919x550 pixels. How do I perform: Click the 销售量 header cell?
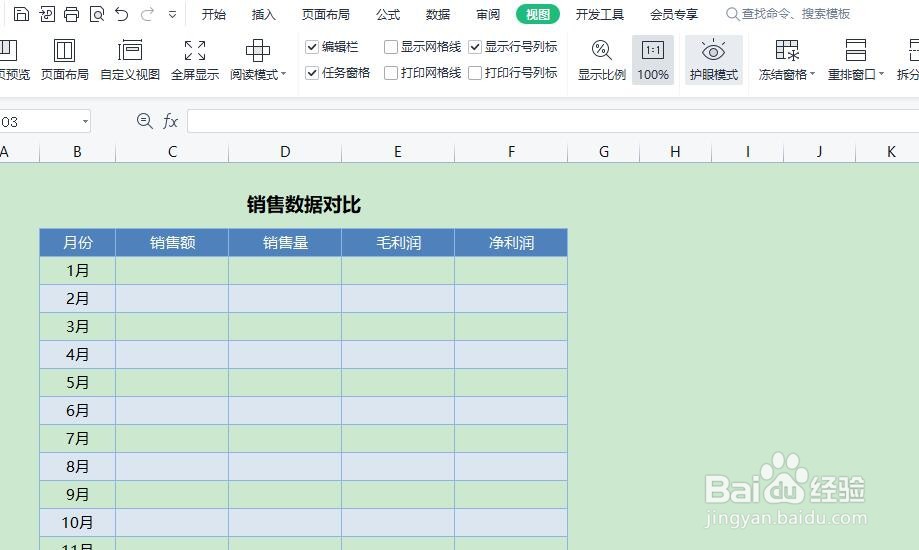[285, 243]
